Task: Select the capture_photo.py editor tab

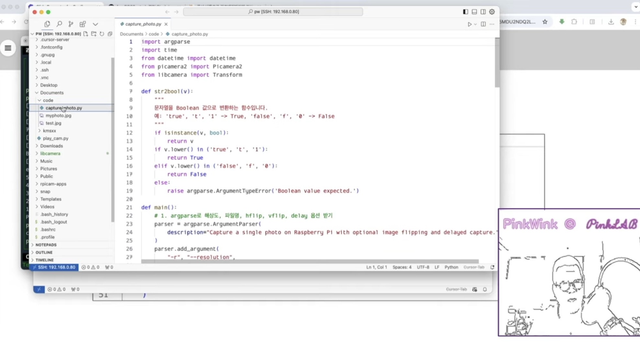Action: point(143,24)
